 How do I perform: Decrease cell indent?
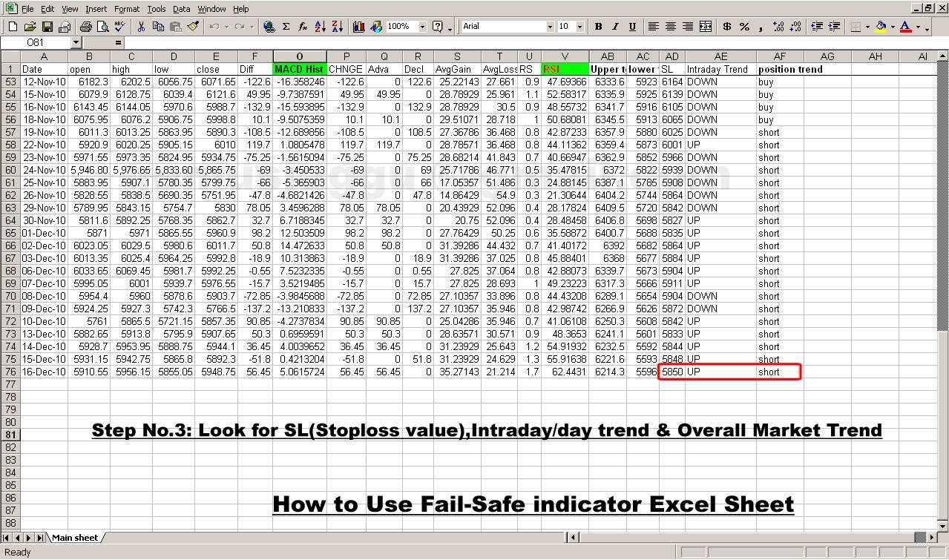pos(817,27)
